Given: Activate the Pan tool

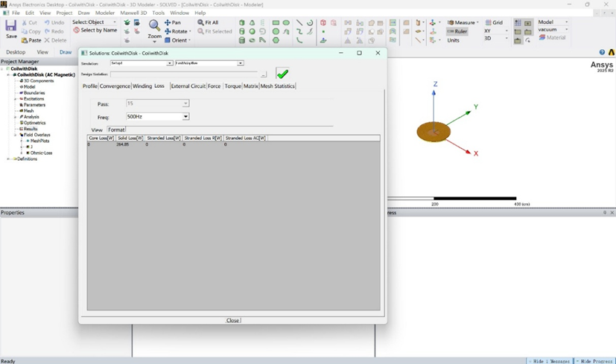Looking at the screenshot, I should (x=173, y=22).
